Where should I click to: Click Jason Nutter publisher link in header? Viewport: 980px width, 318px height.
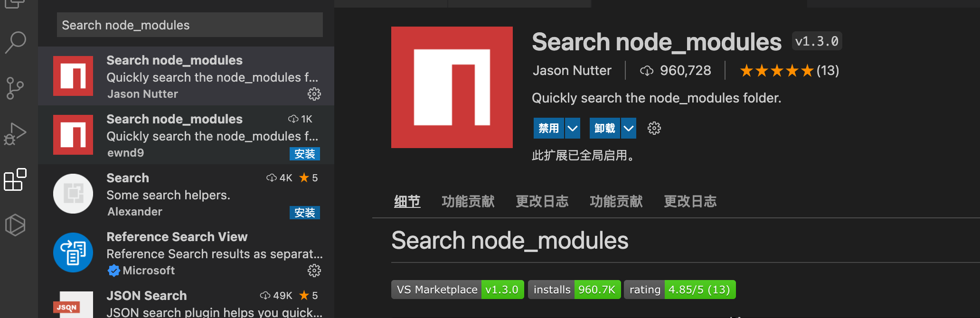click(x=572, y=71)
